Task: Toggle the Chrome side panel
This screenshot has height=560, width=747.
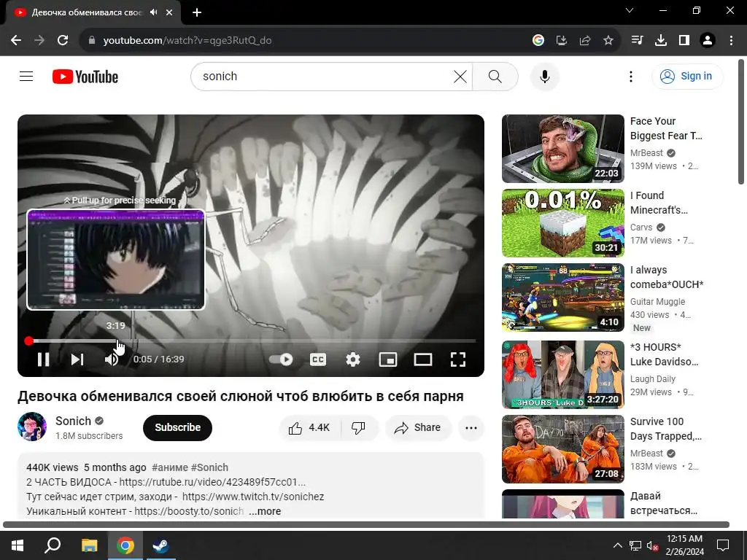Action: click(x=684, y=41)
